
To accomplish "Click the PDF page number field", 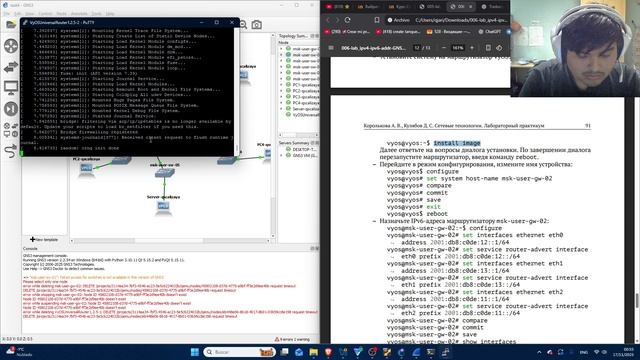I will [x=417, y=48].
